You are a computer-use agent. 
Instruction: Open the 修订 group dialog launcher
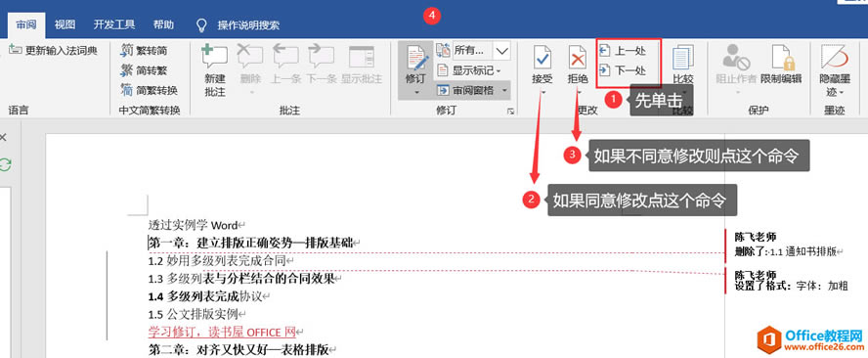(510, 112)
